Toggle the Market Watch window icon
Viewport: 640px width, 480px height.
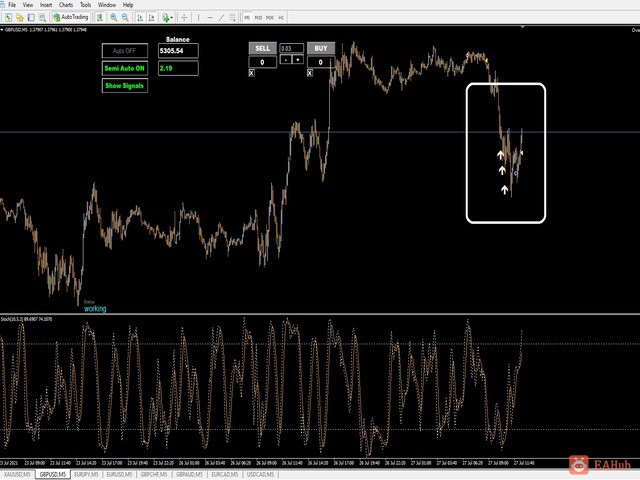pos(31,18)
